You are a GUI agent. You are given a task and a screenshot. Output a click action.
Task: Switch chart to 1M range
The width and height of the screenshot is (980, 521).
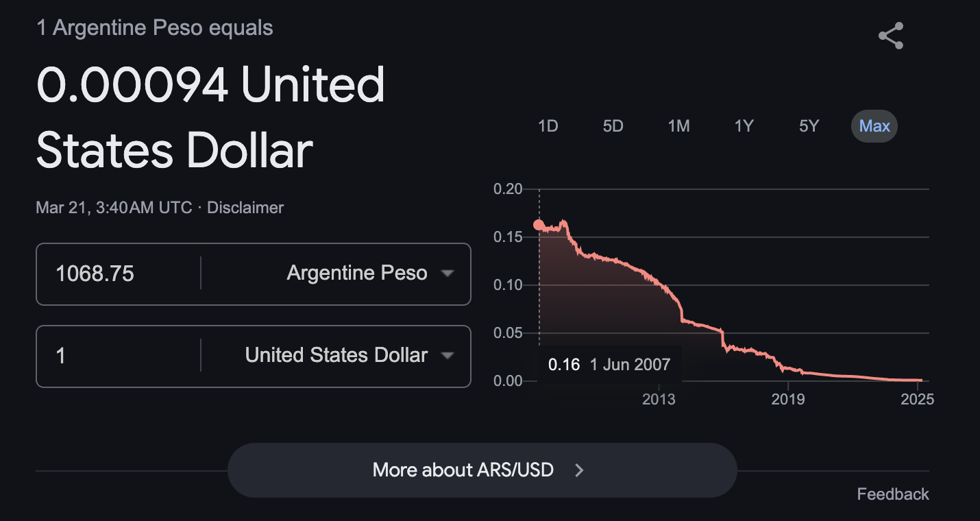[x=678, y=126]
